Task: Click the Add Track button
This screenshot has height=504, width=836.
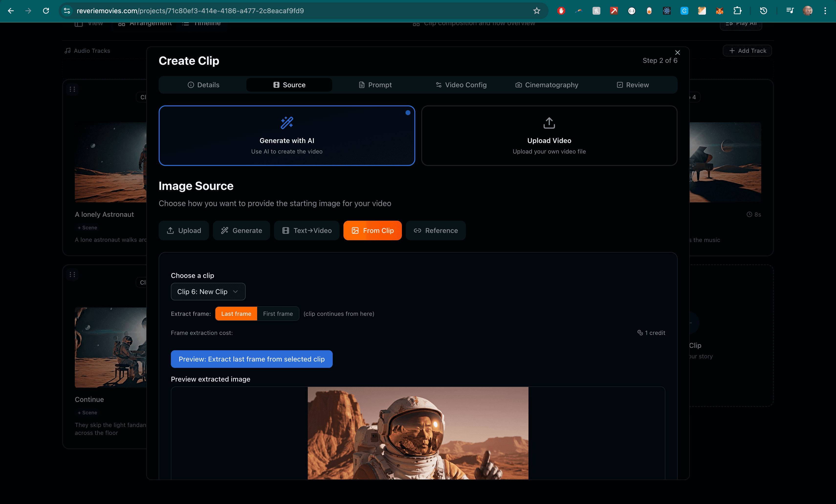Action: click(x=747, y=51)
